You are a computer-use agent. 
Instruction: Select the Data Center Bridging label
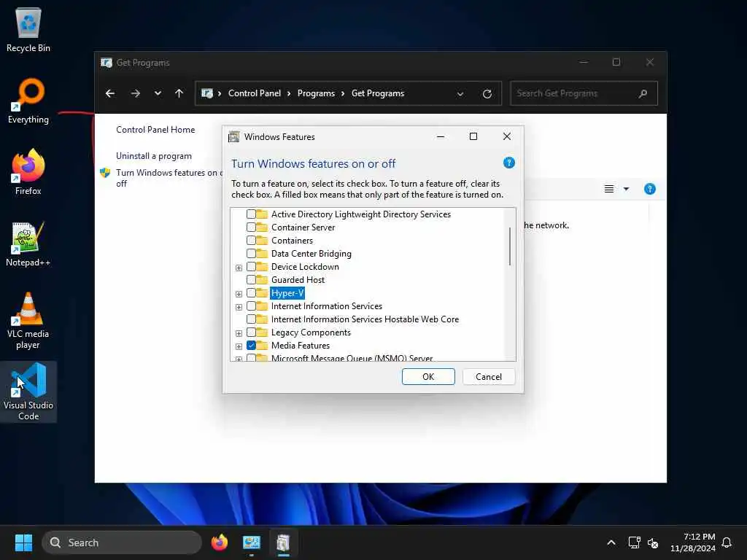click(x=311, y=253)
